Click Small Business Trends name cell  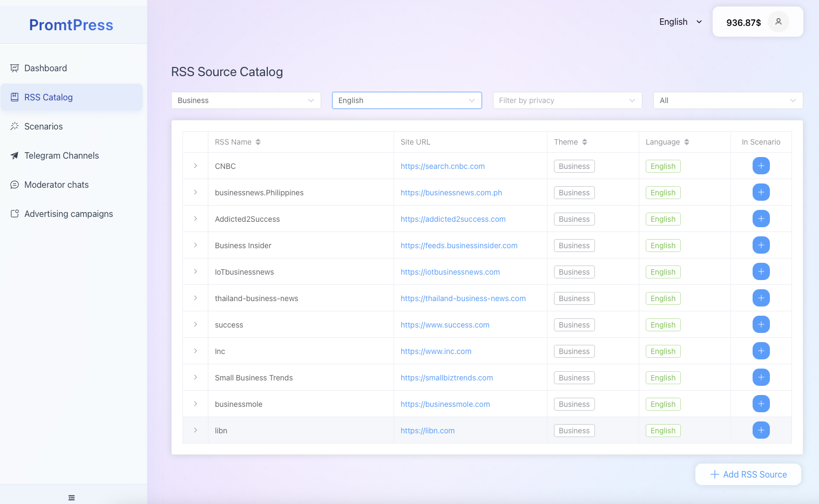(x=301, y=378)
